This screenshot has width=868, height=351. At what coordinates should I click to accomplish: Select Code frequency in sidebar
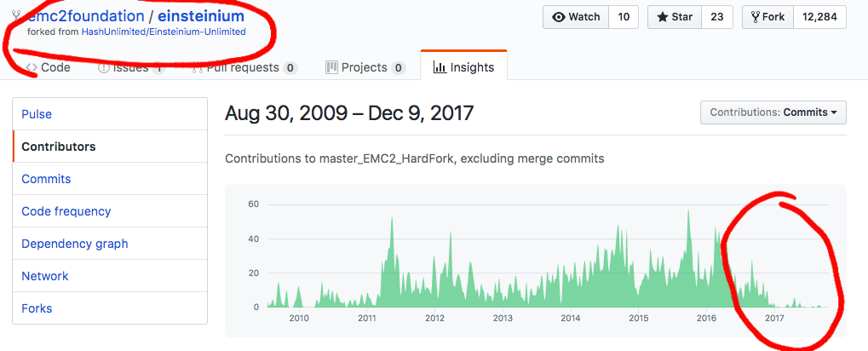110,211
